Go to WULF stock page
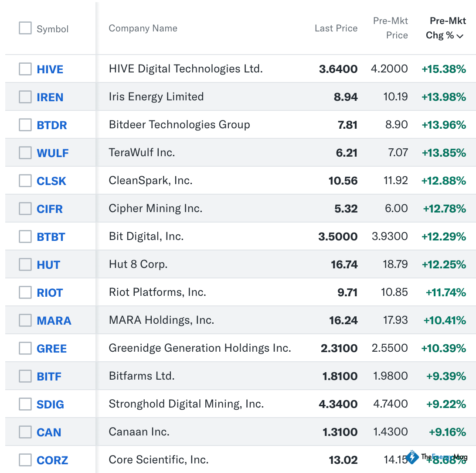This screenshot has width=476, height=473. coord(52,153)
